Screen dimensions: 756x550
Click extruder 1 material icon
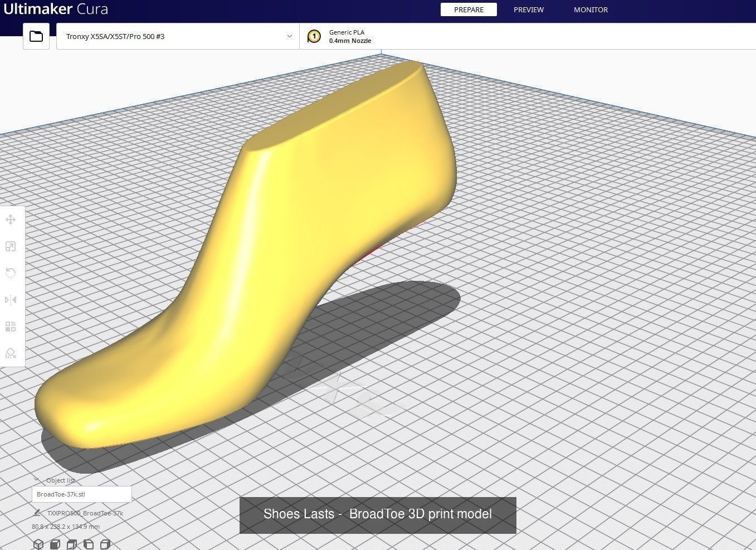tap(314, 36)
